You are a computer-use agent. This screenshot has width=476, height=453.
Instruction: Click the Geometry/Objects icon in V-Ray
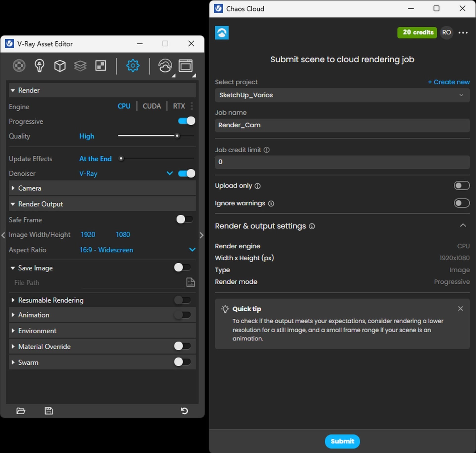(x=59, y=66)
